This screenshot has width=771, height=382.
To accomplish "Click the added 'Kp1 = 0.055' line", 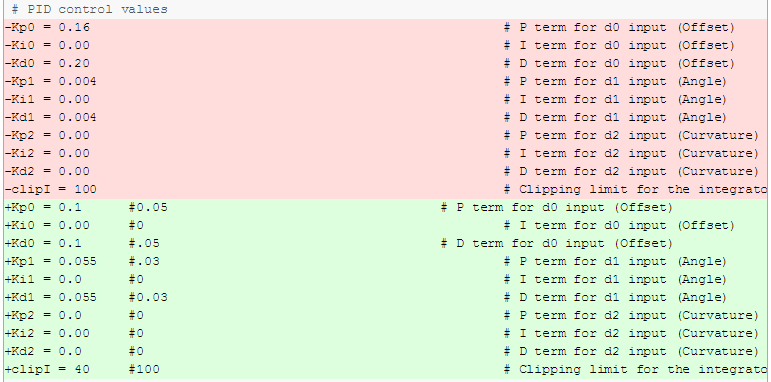I will pyautogui.click(x=386, y=262).
